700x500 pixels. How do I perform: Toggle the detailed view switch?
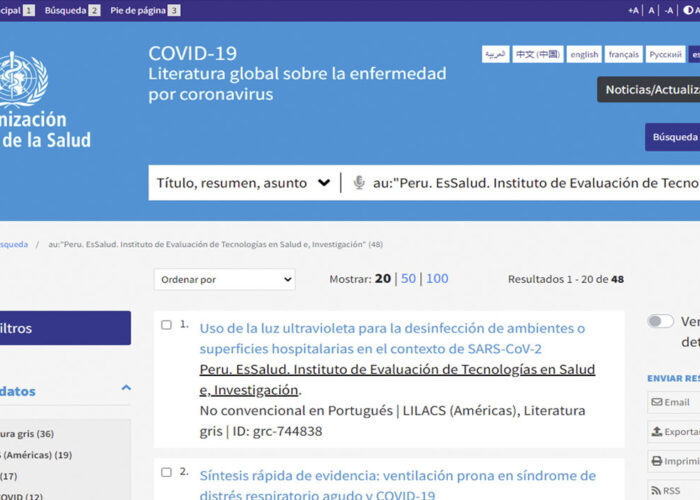click(x=660, y=321)
